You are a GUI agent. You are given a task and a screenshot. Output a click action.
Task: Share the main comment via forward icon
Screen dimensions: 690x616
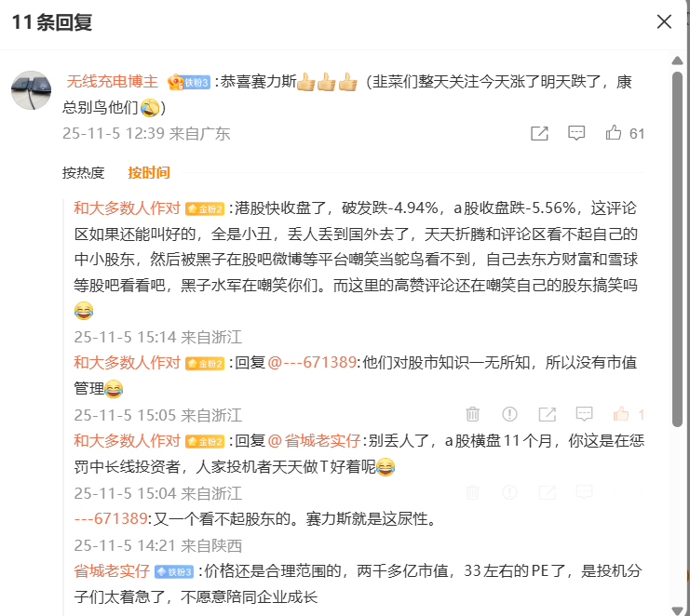click(539, 133)
